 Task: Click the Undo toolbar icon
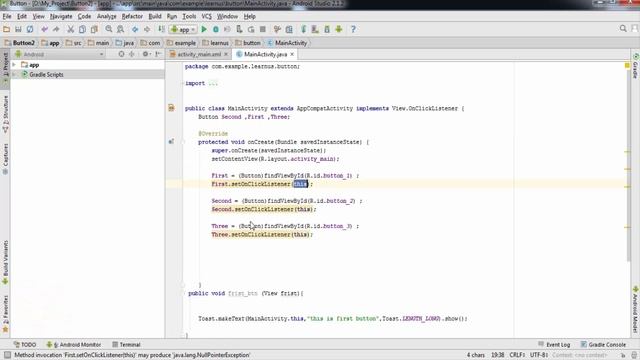[44, 29]
